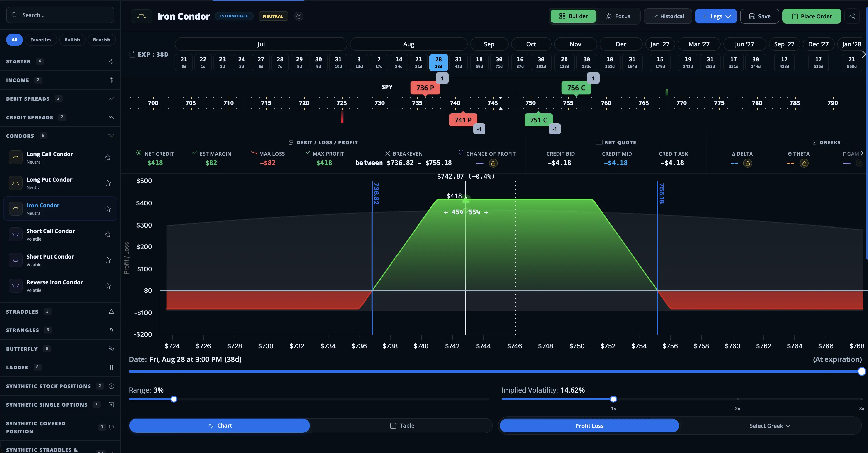Select the Sep month expiration group
The height and width of the screenshot is (453, 868).
coord(489,44)
